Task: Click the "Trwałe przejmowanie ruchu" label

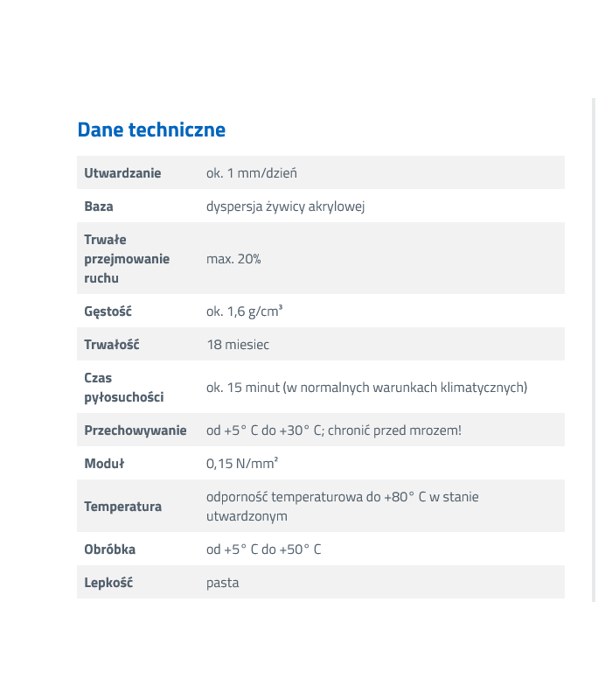Action: click(127, 258)
